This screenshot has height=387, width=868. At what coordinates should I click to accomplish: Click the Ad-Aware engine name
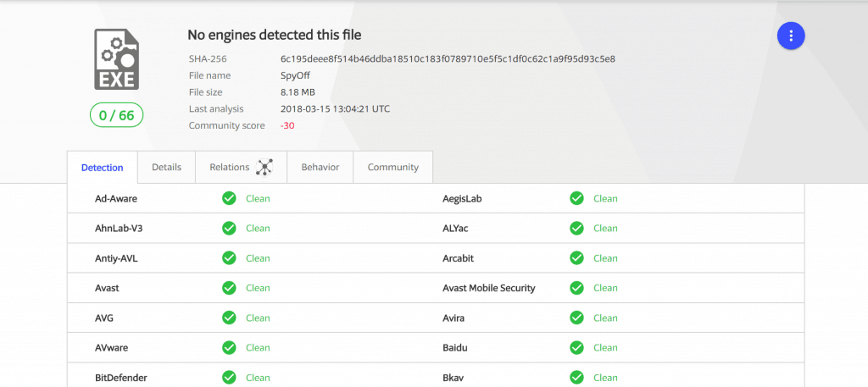(116, 198)
